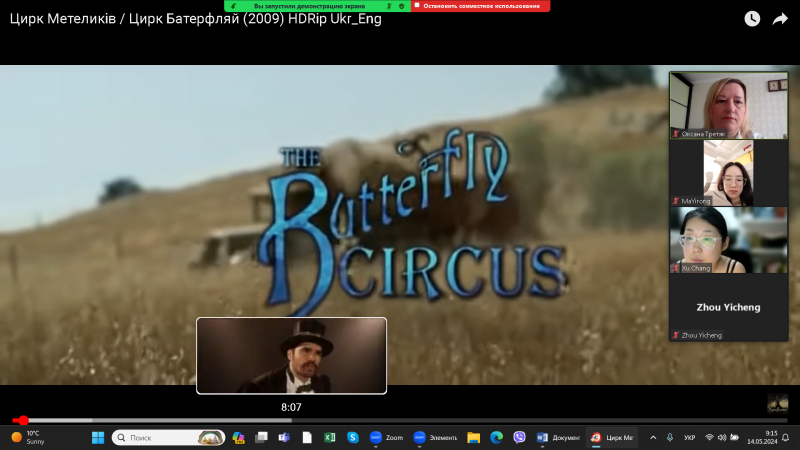Open Microsoft Teams from taskbar
800x450 pixels.
pos(284,438)
